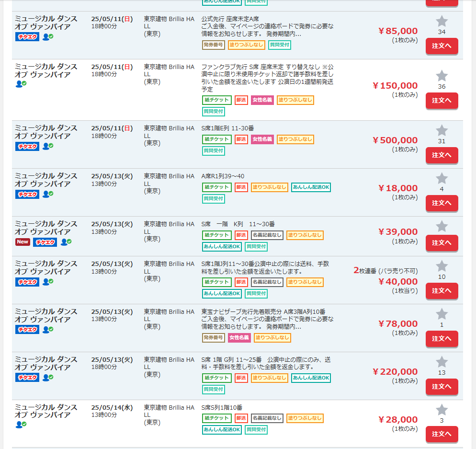Open the ¥220,000 listing title link
This screenshot has width=476, height=449.
(46, 363)
